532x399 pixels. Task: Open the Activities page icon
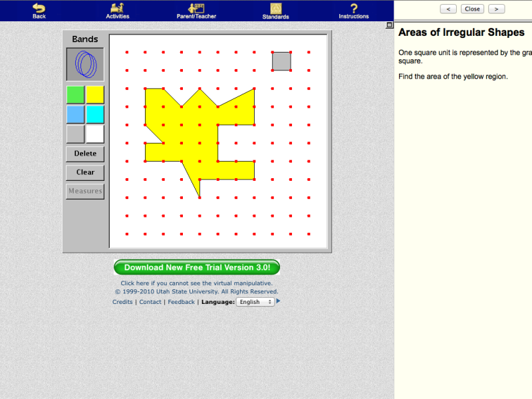click(x=117, y=8)
